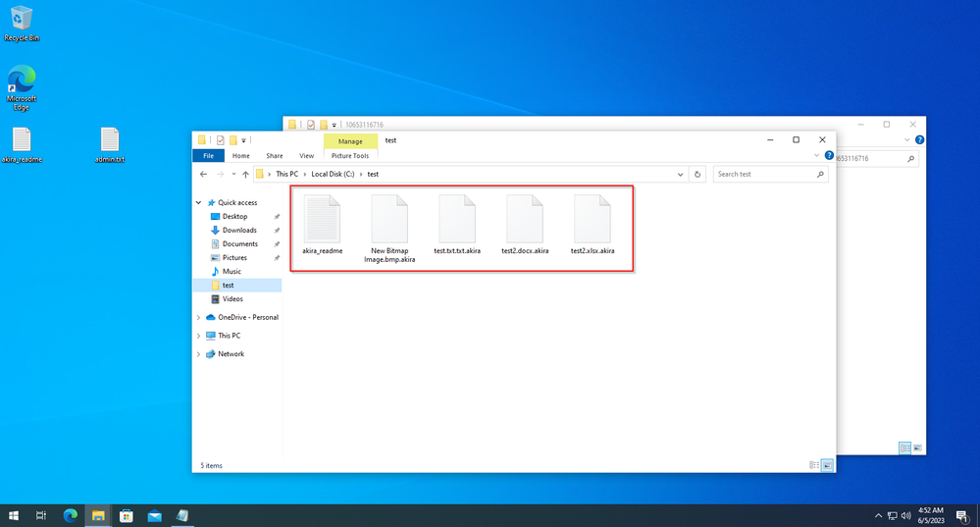Select admin.txt file on the desktop
The width and height of the screenshot is (980, 527).
click(x=109, y=145)
